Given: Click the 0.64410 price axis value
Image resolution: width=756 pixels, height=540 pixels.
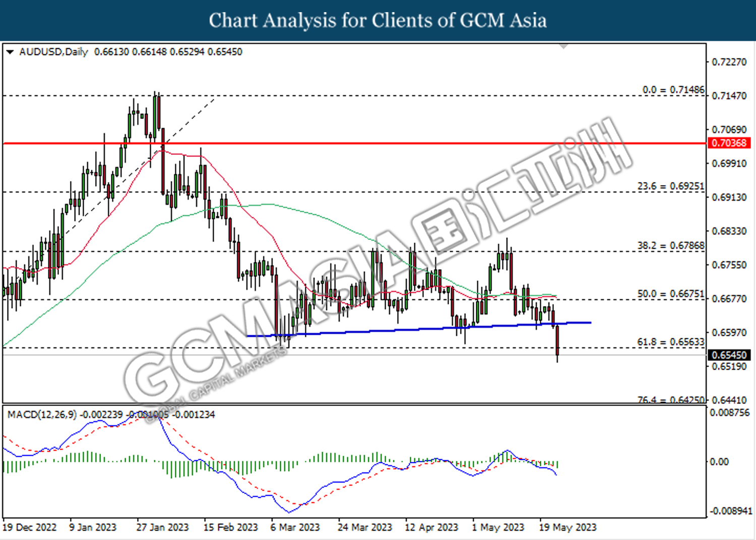Looking at the screenshot, I should coord(729,400).
